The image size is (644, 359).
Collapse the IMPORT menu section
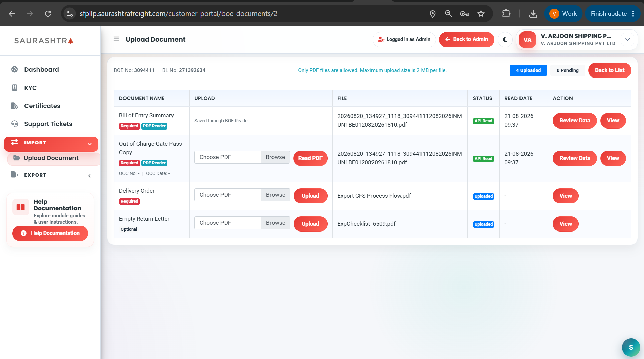click(x=51, y=144)
